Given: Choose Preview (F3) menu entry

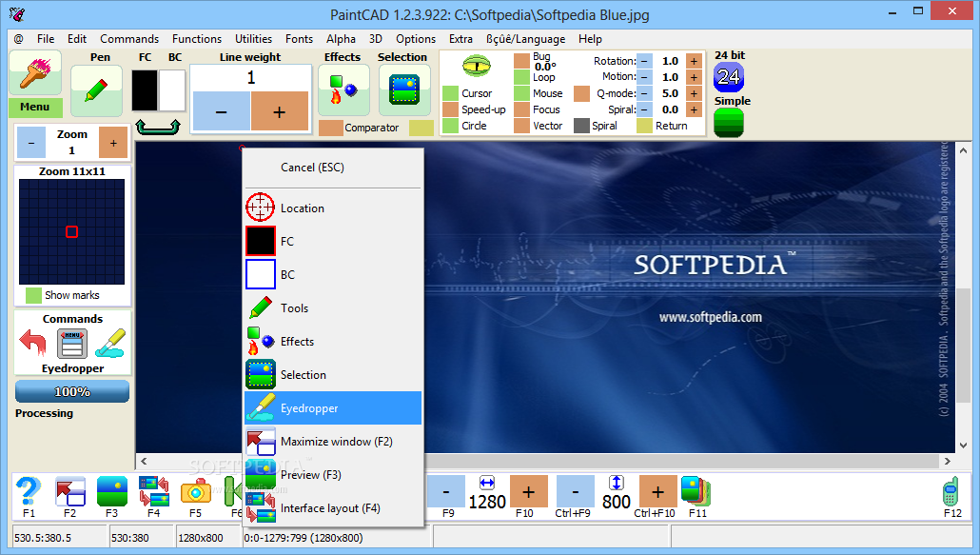Looking at the screenshot, I should [333, 474].
